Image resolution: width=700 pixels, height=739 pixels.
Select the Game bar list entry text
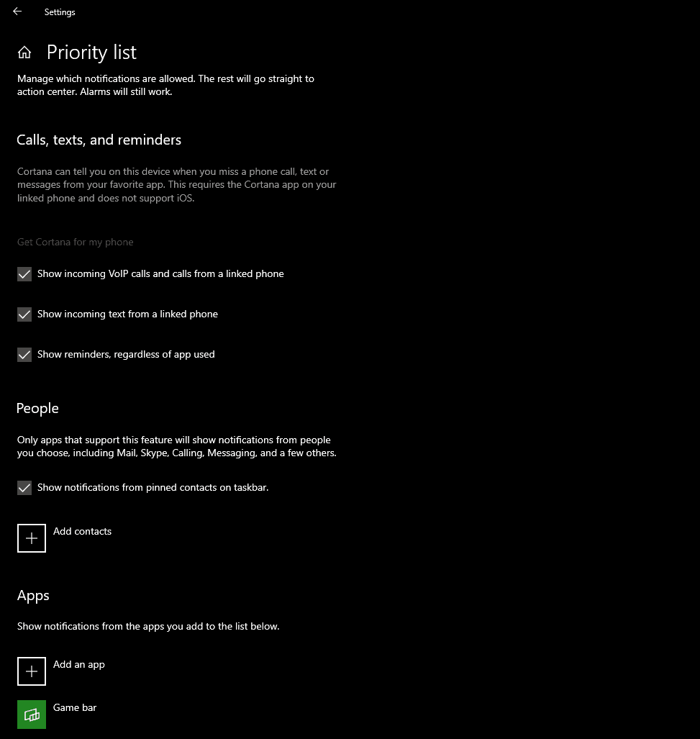[75, 707]
